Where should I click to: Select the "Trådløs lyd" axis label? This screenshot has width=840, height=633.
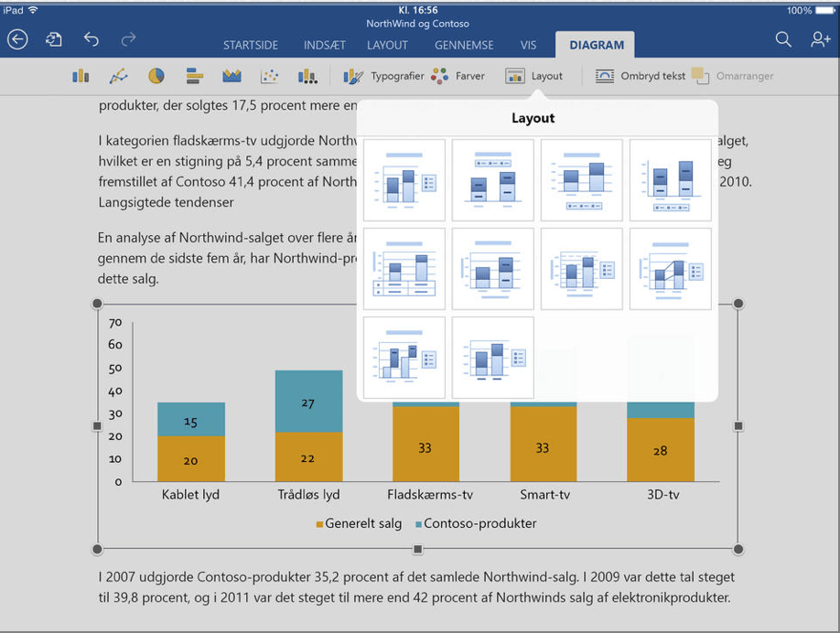click(308, 495)
